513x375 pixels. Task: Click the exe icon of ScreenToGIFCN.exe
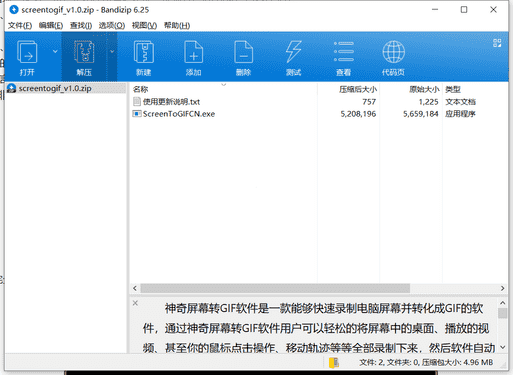(137, 114)
